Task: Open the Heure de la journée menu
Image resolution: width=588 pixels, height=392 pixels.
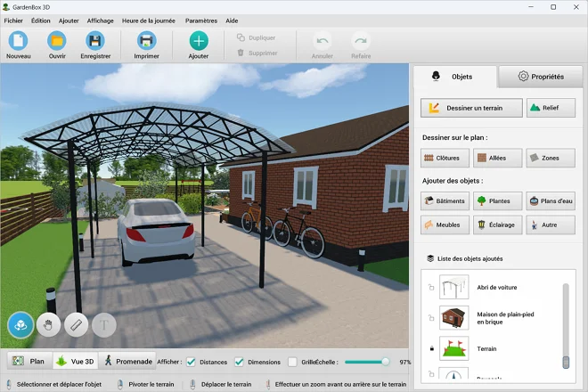Action: pyautogui.click(x=149, y=20)
